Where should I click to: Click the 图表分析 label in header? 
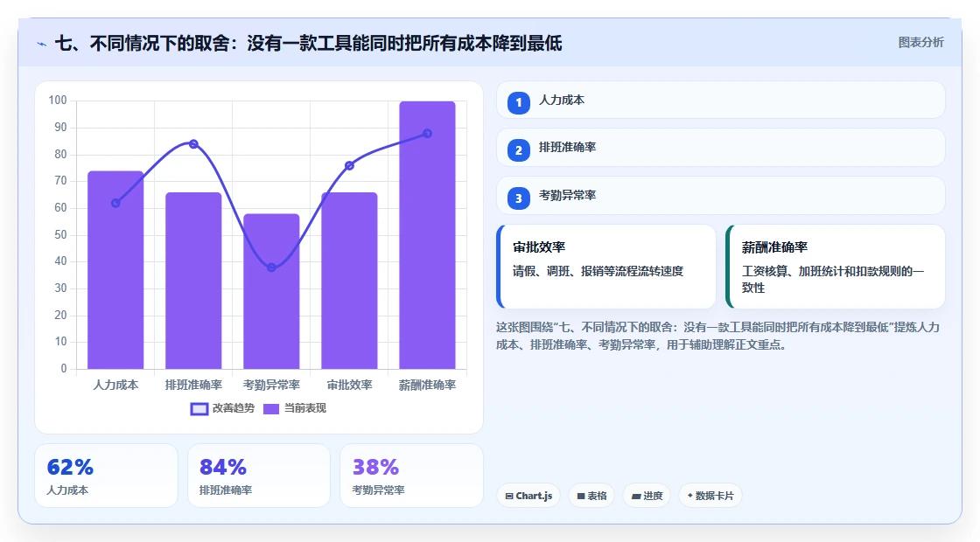[920, 43]
